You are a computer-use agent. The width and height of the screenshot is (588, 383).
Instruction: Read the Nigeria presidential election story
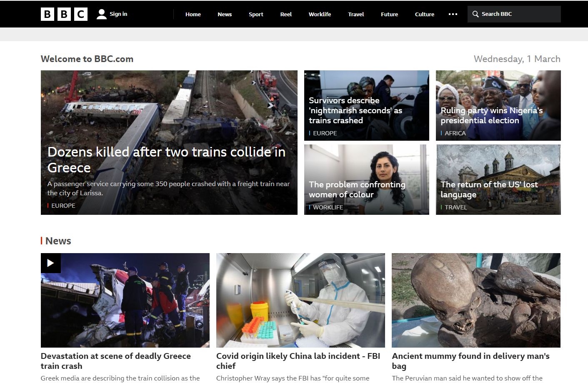click(491, 115)
